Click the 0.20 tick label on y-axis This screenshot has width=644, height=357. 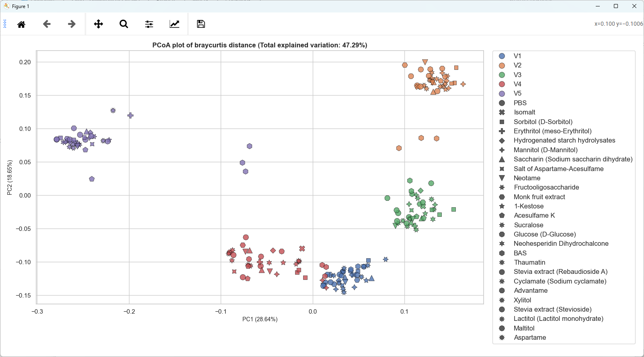25,62
